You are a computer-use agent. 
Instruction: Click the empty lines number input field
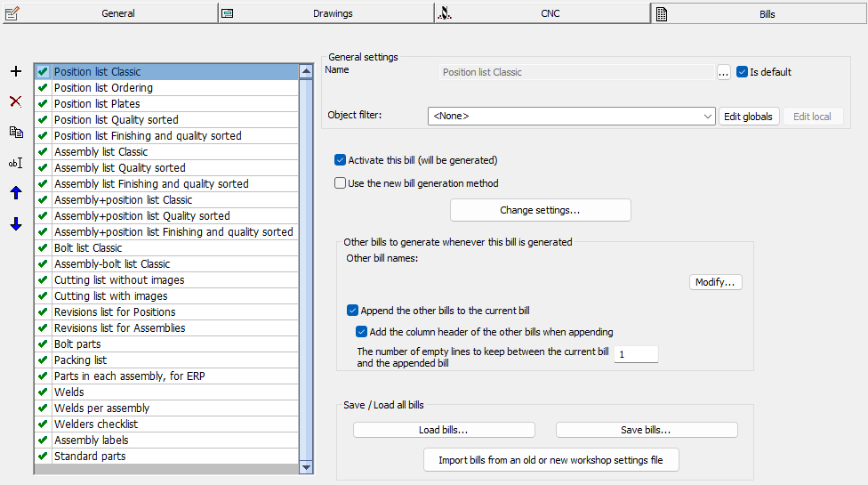[x=635, y=354]
